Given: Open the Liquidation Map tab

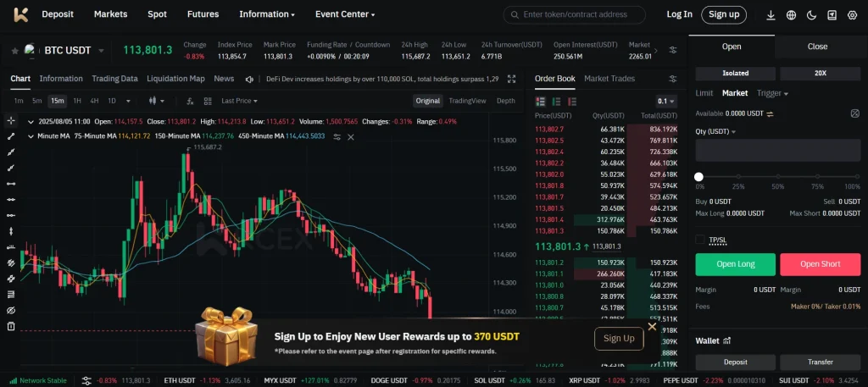Looking at the screenshot, I should (x=175, y=79).
